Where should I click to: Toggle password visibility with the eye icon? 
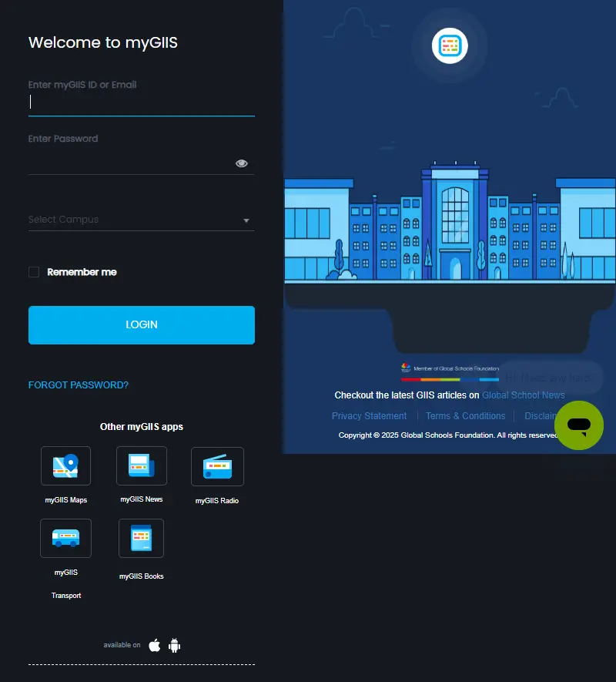pos(242,163)
